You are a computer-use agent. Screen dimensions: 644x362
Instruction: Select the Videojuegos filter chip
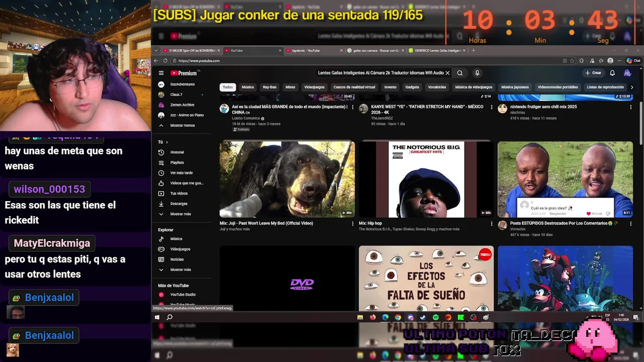pyautogui.click(x=314, y=87)
